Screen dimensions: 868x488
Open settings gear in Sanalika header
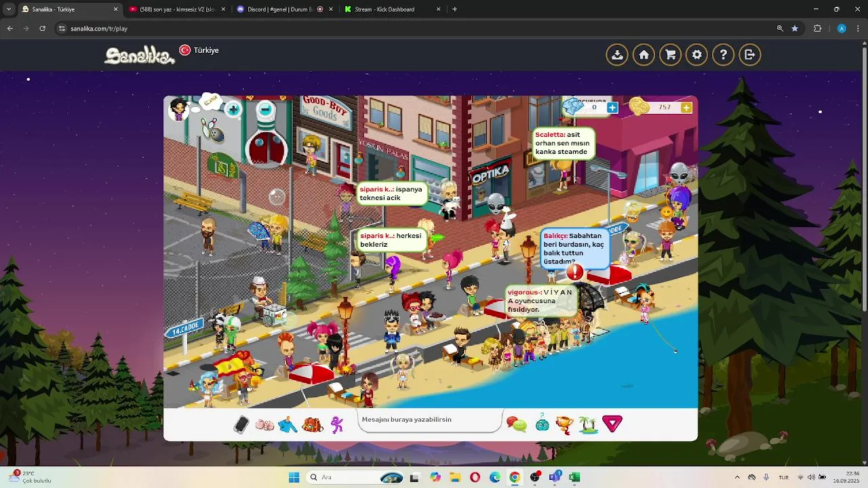(x=697, y=55)
